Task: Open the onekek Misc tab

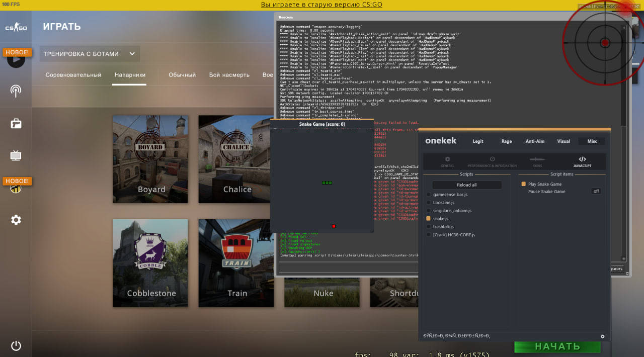Action: pos(592,141)
